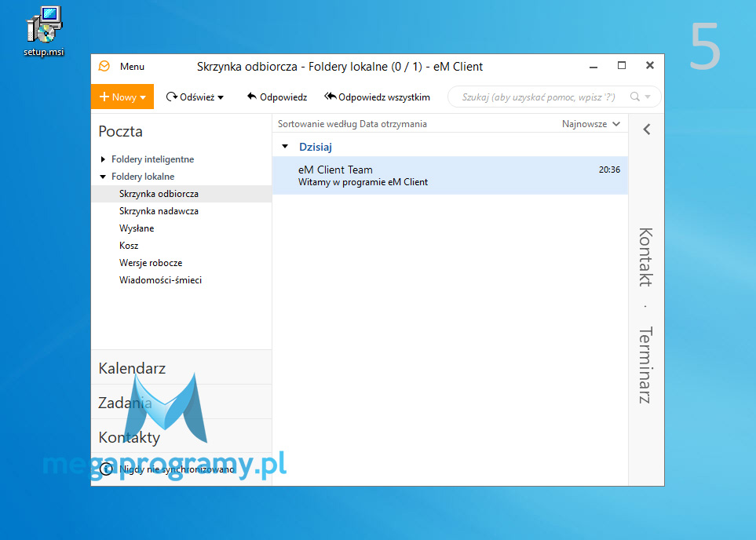Click the magnifier search icon
The image size is (756, 540).
pos(635,97)
